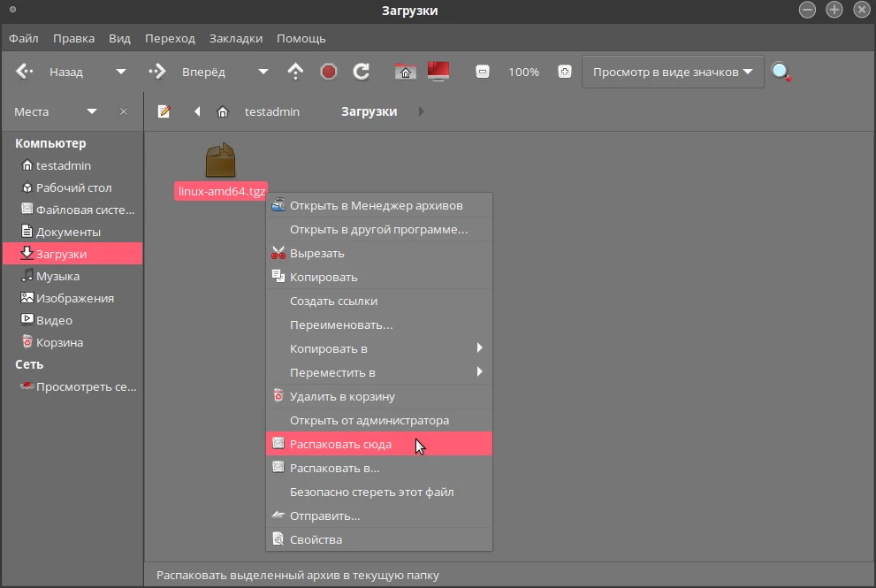
Task: Open Изображения in sidebar
Action: tap(72, 299)
